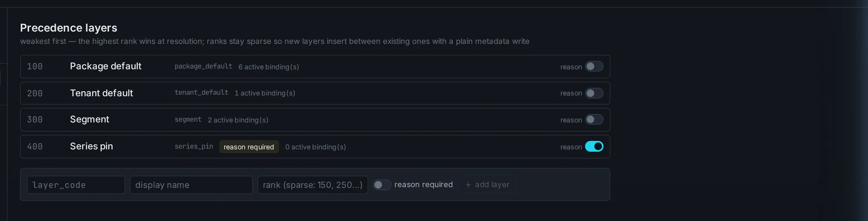Image resolution: width=868 pixels, height=221 pixels.
Task: Disable reason toggle for Series pin
Action: [x=594, y=146]
